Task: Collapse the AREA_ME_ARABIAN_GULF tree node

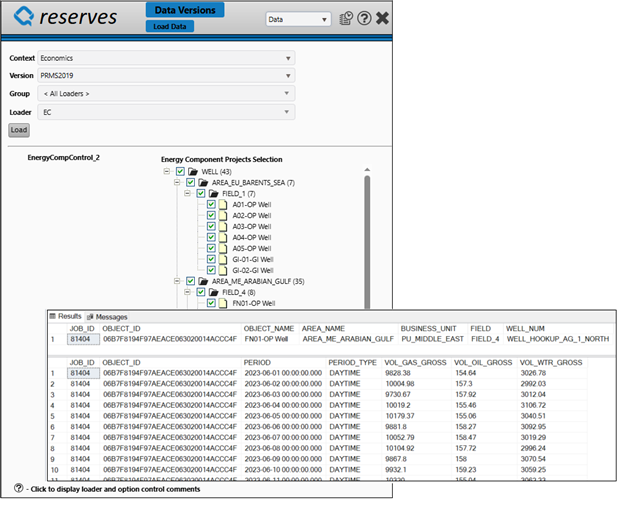Action: [x=177, y=281]
